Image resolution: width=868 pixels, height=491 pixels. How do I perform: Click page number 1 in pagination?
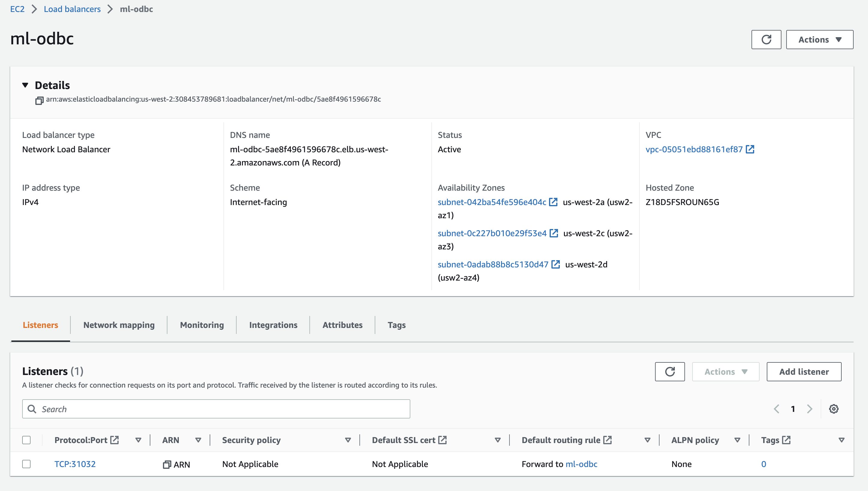pos(793,409)
